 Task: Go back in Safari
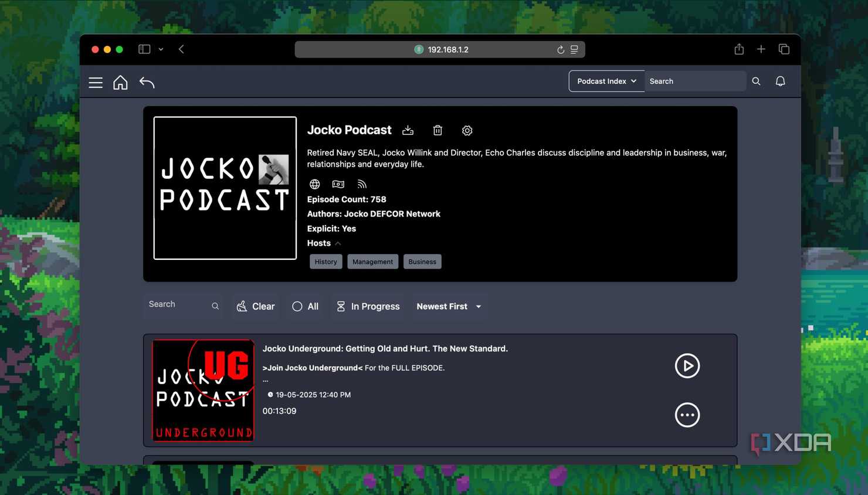(181, 49)
